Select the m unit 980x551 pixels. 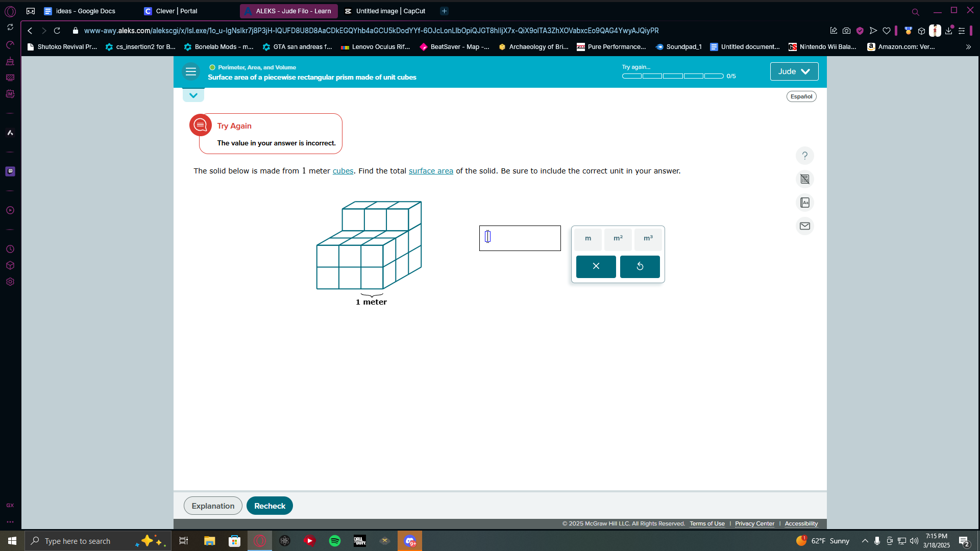point(588,238)
